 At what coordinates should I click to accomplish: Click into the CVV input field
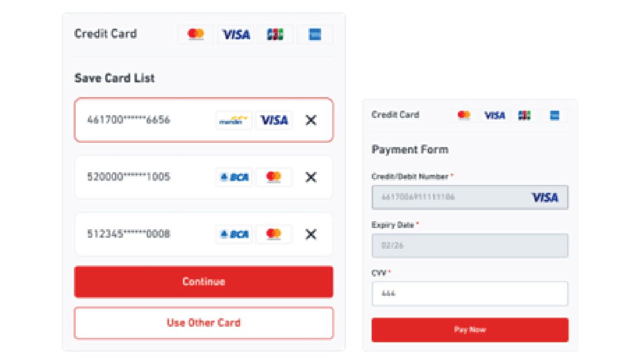pyautogui.click(x=470, y=294)
